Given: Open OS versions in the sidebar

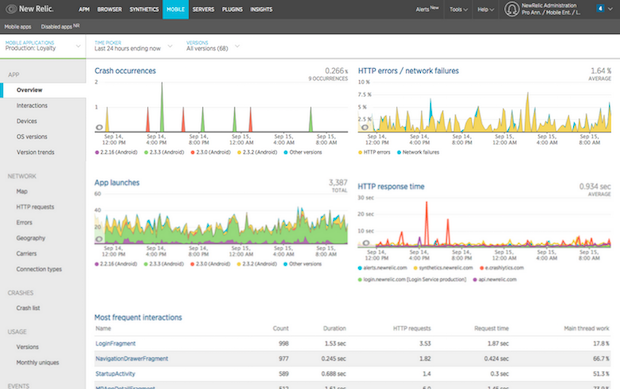Looking at the screenshot, I should (x=32, y=137).
